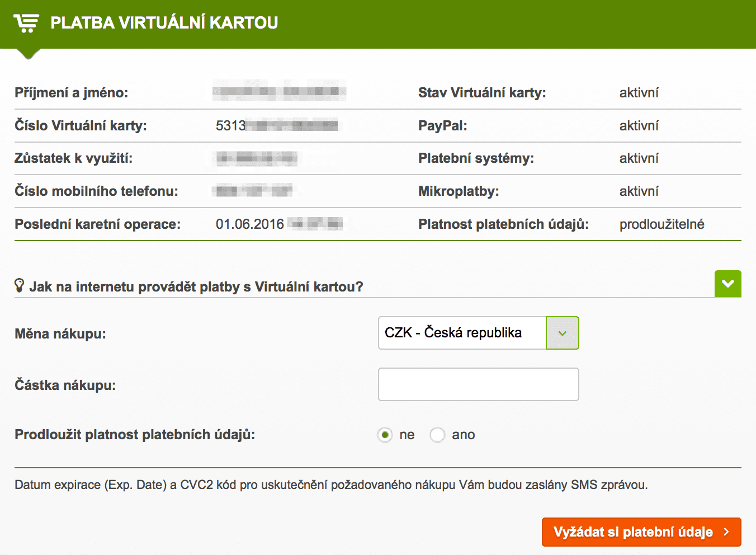Image resolution: width=756 pixels, height=555 pixels.
Task: Click the 'Stav Virtuální karty:' label
Action: [482, 93]
